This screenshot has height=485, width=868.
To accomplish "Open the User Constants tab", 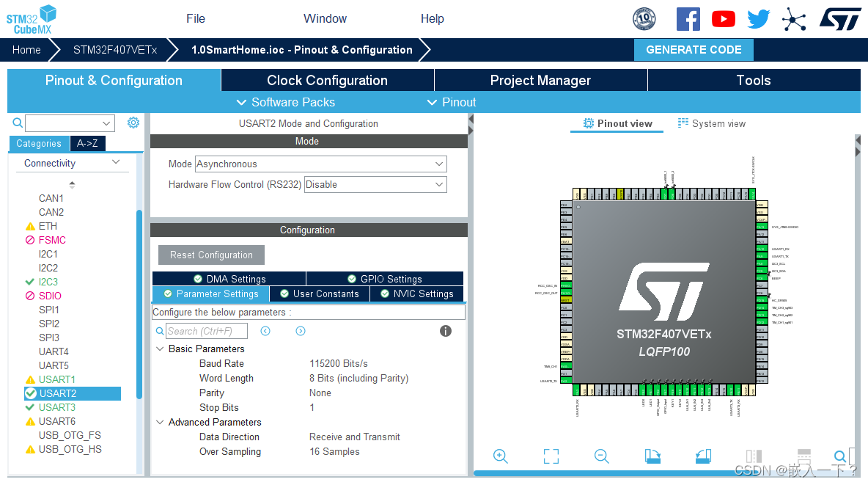I will (x=320, y=293).
